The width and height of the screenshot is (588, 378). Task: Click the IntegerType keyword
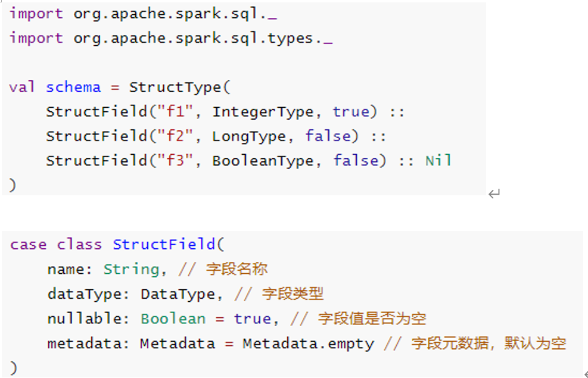[263, 112]
